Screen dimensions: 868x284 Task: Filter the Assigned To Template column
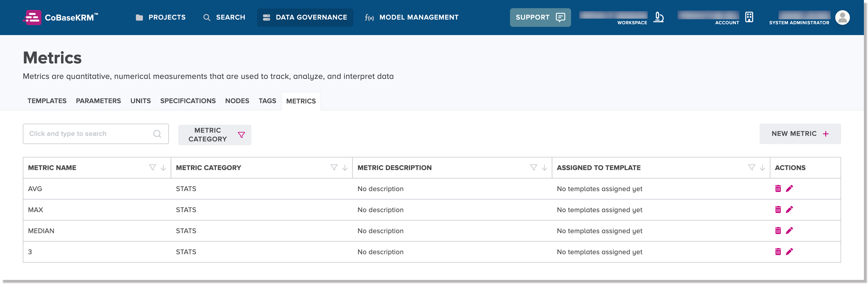point(751,167)
